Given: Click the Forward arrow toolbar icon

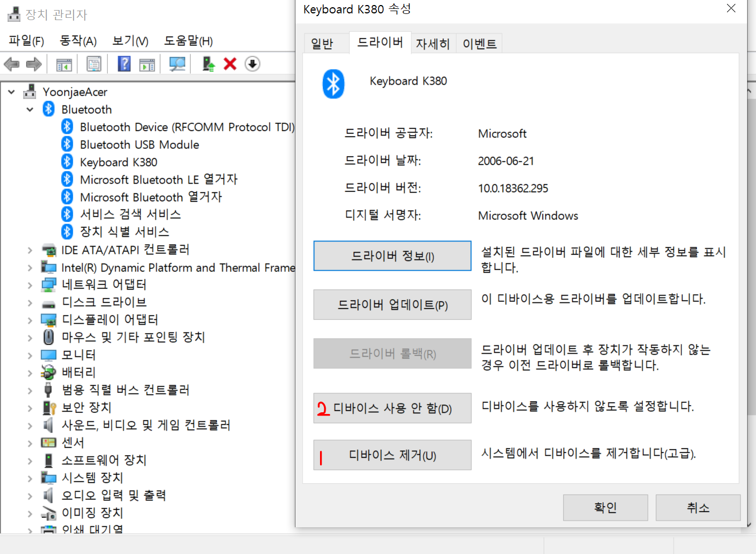Looking at the screenshot, I should point(34,64).
